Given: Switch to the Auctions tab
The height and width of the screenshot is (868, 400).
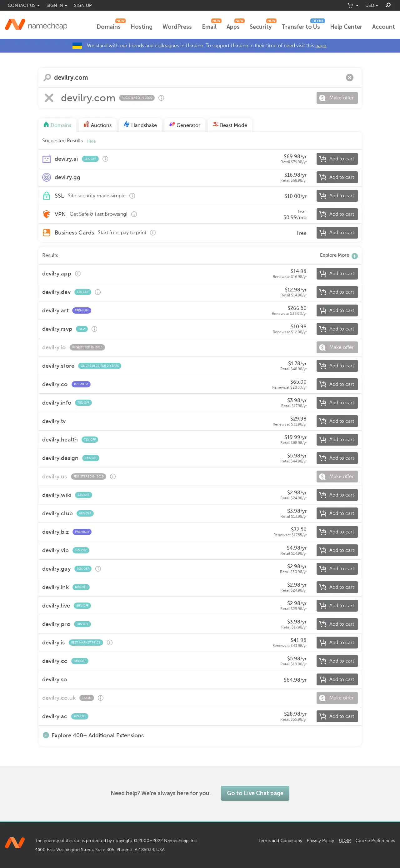Looking at the screenshot, I should (x=97, y=125).
